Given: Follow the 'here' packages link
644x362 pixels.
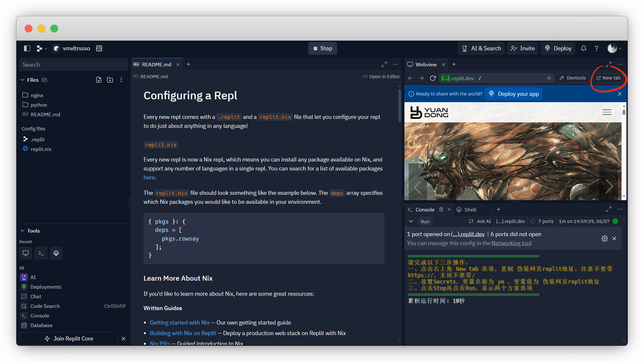Looking at the screenshot, I should click(149, 177).
